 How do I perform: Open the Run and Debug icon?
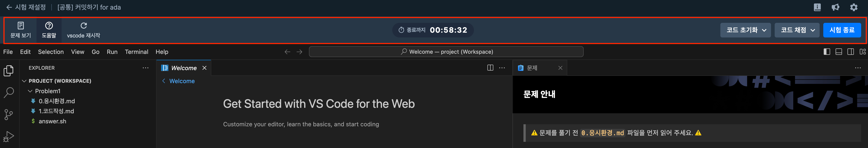click(x=8, y=137)
